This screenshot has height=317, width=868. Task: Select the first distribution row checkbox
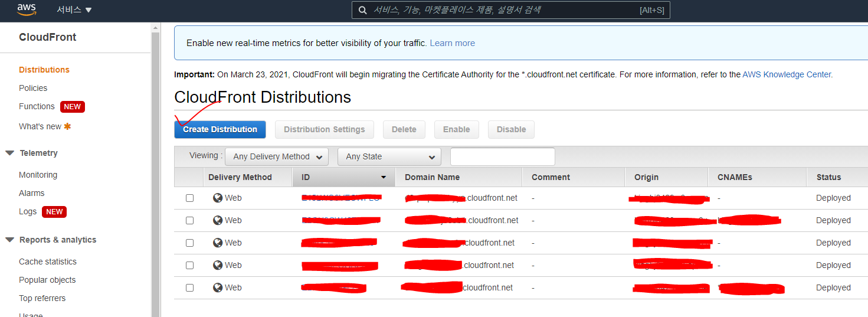[x=189, y=198]
